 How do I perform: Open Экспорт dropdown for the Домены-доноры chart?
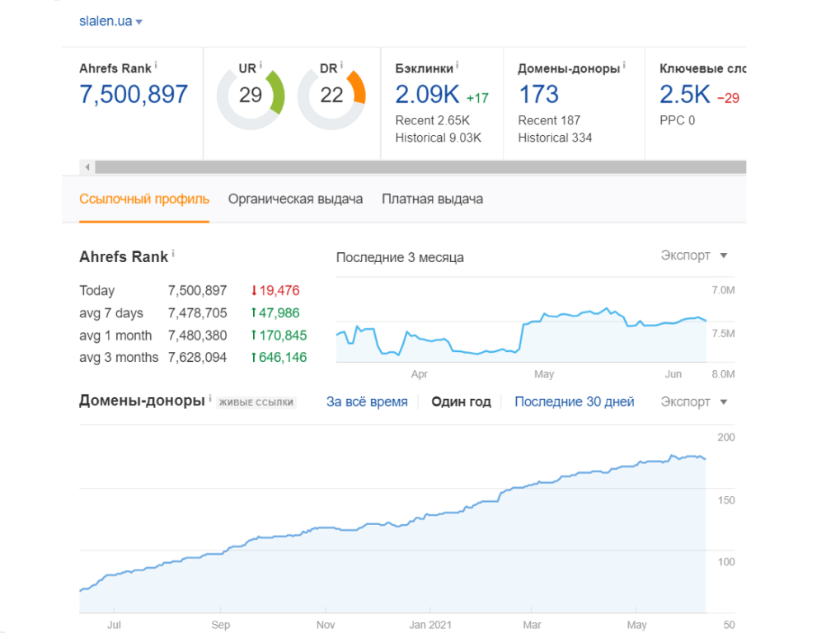pyautogui.click(x=694, y=401)
